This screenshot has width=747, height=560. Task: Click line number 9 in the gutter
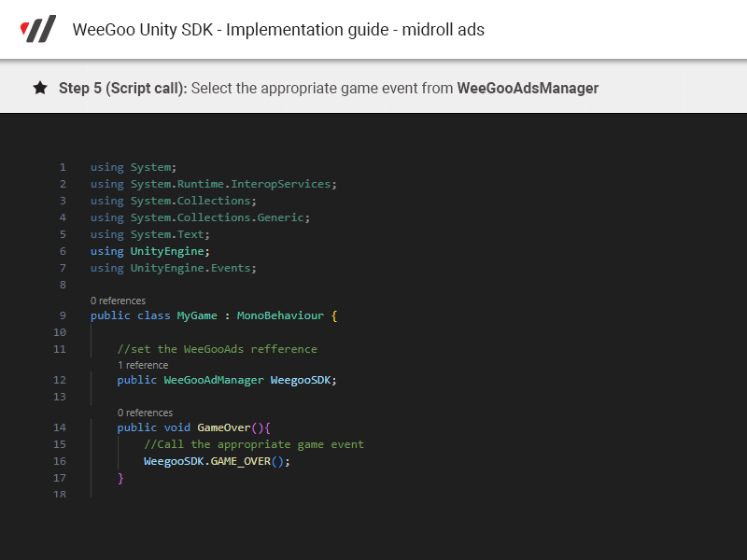tap(63, 315)
